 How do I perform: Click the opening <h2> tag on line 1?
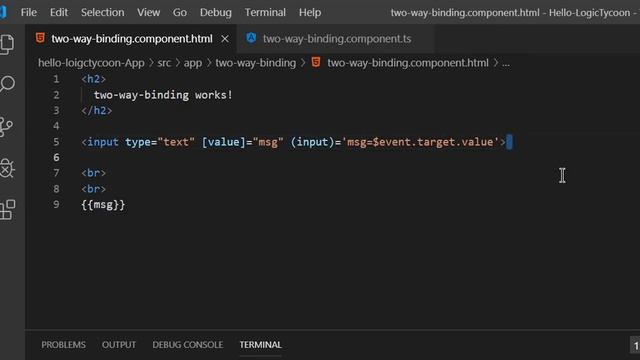click(93, 79)
